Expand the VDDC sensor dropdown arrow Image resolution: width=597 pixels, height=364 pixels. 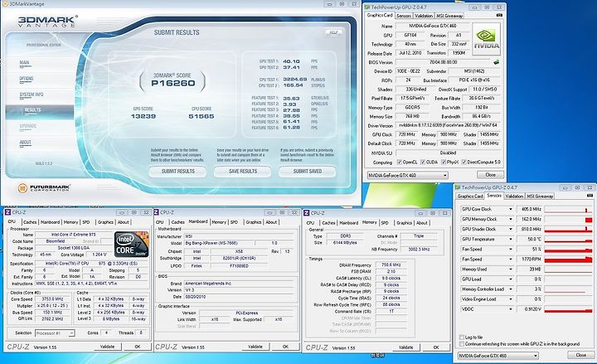[x=511, y=308]
